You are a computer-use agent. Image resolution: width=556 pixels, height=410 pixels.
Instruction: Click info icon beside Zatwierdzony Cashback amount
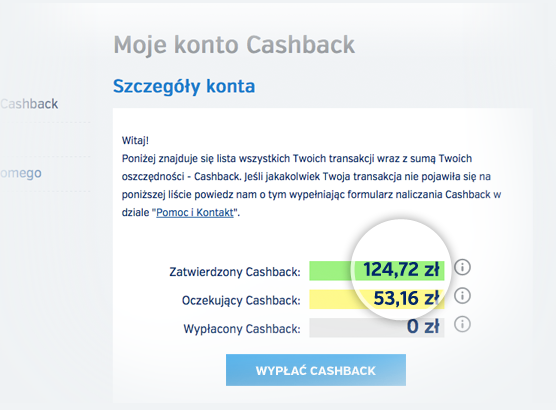point(462,267)
